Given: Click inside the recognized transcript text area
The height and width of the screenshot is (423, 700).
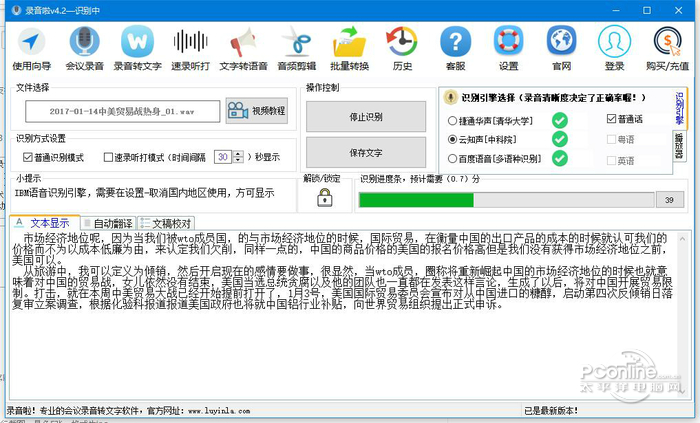Looking at the screenshot, I should tap(343, 315).
